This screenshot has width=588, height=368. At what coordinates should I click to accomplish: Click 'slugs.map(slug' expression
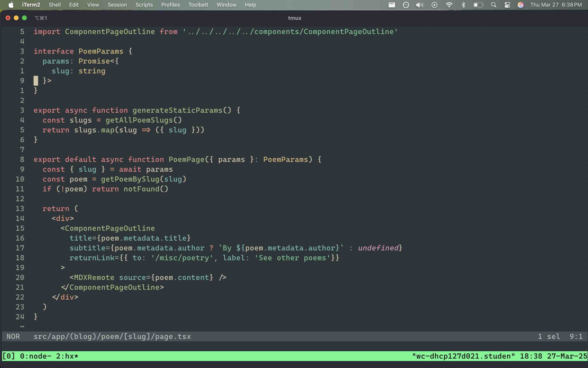(x=105, y=130)
